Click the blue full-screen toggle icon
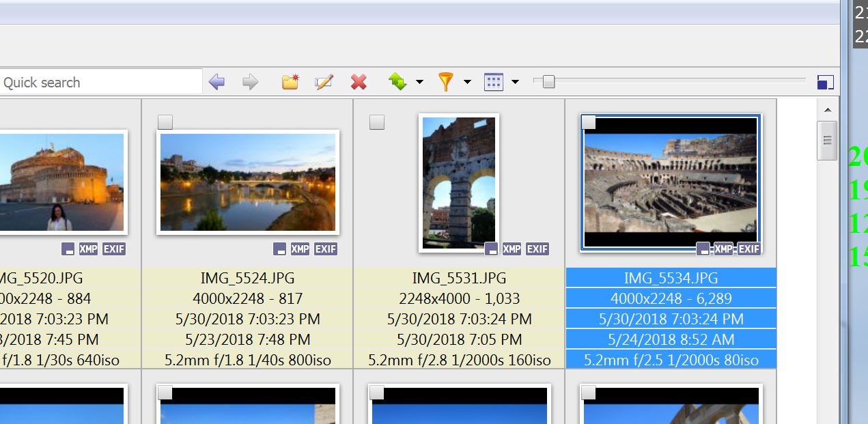This screenshot has height=424, width=868. pyautogui.click(x=826, y=83)
